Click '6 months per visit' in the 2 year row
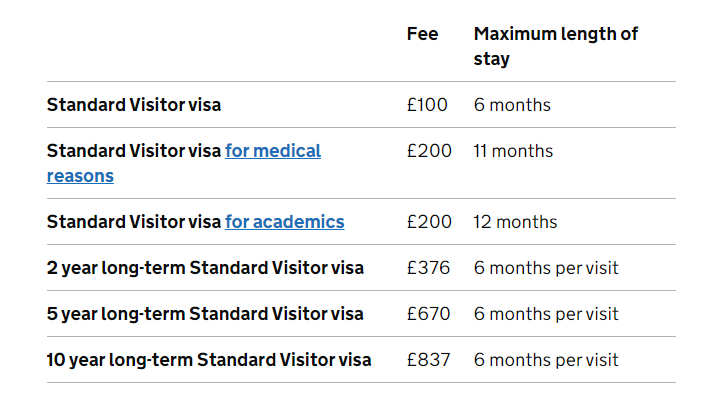Screen dimensions: 701x412 pyautogui.click(x=545, y=267)
